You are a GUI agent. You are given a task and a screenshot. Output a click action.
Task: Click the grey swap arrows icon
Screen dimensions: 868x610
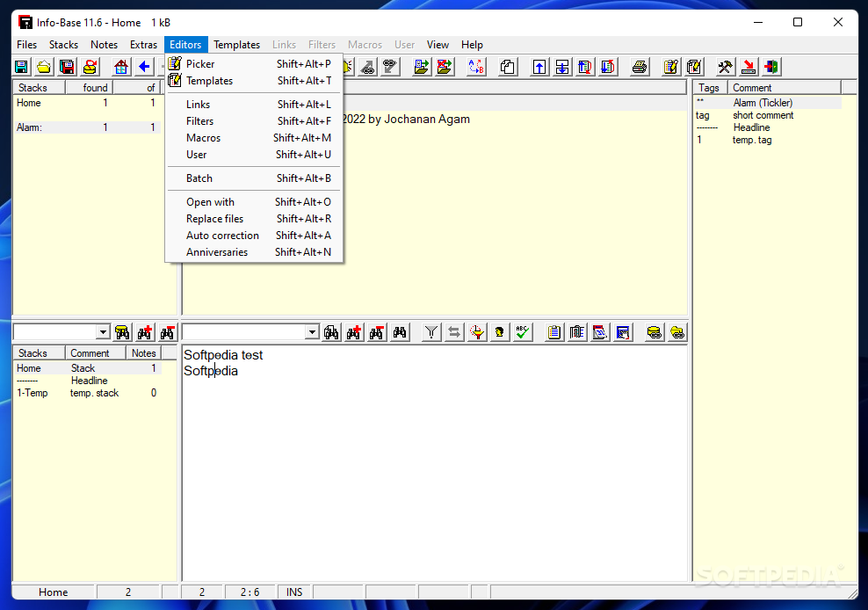(x=454, y=332)
